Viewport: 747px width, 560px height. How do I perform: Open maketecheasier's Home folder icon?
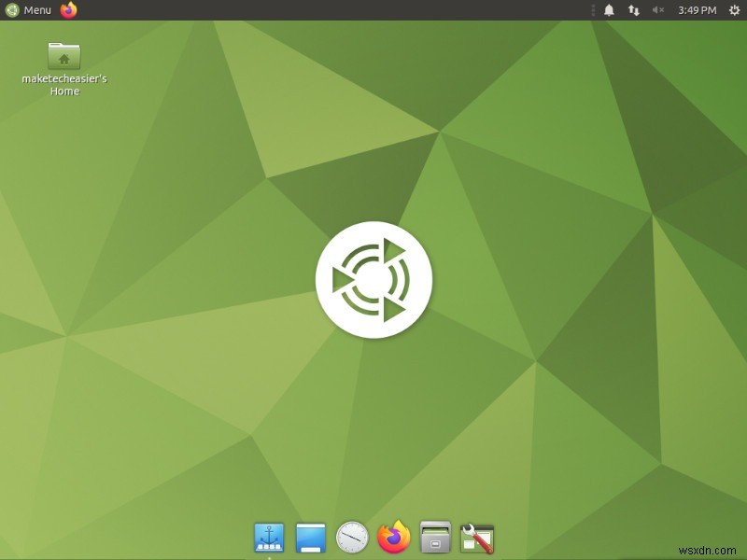click(64, 56)
